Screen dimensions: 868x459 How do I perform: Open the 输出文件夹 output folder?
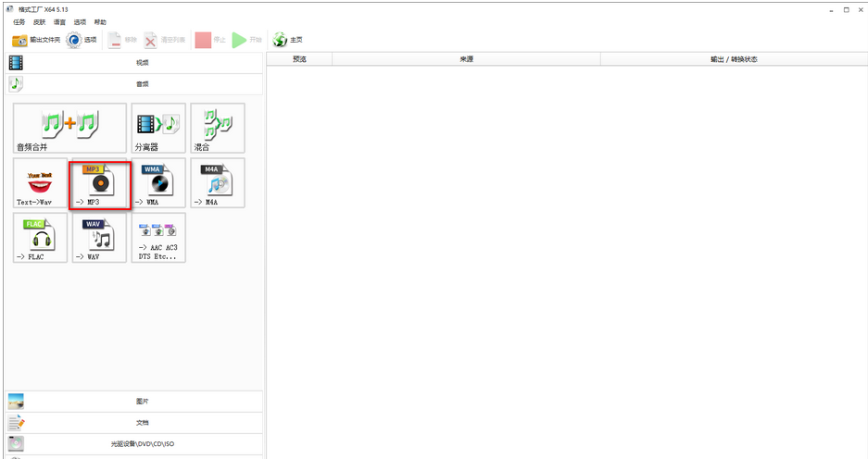coord(36,40)
